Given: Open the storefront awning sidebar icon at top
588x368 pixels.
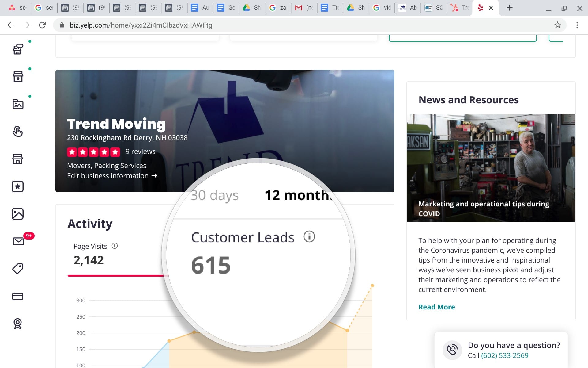Looking at the screenshot, I should click(x=18, y=49).
